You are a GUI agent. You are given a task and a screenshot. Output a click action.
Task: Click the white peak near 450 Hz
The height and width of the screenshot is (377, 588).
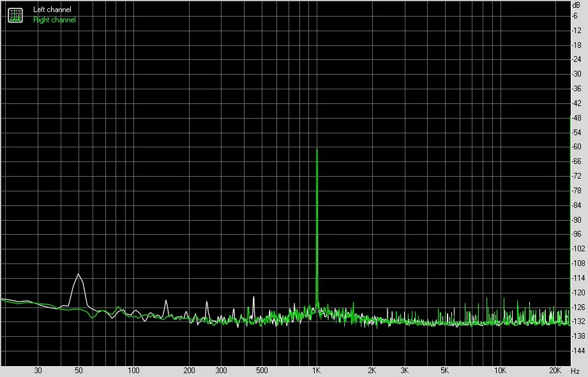[254, 297]
